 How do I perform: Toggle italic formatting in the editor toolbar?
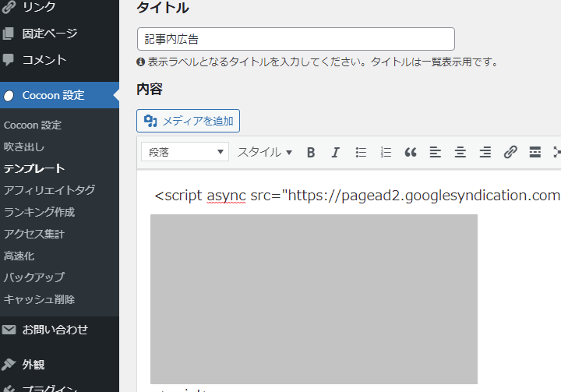point(335,153)
